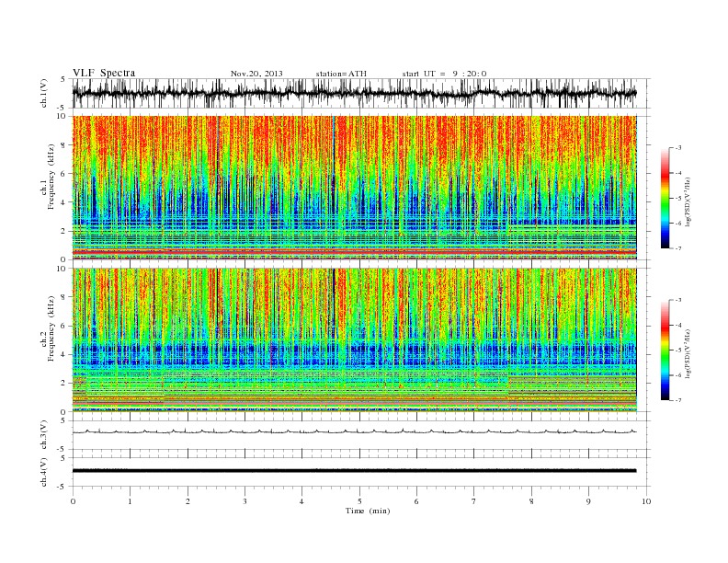Click the "5" time axis tick label
Viewport: 728px width, 563px height.
[359, 501]
